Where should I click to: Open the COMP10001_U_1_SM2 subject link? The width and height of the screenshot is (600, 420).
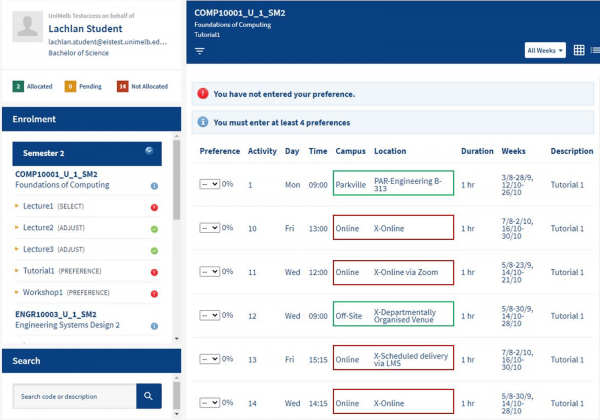[56, 174]
